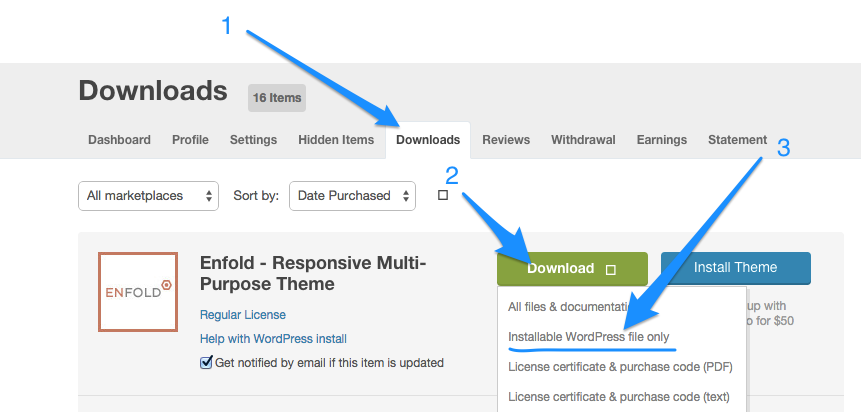Go to the Settings tab

click(x=253, y=140)
